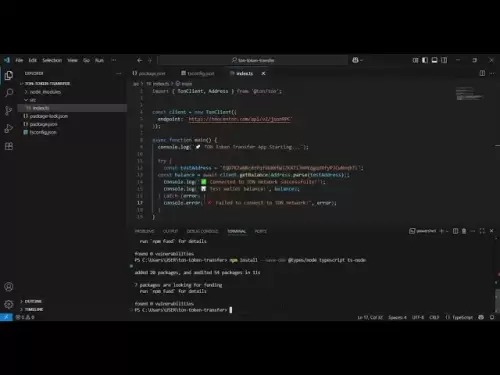Open the Manage gear icon
Viewport: 500px width, 375px height.
(x=9, y=304)
